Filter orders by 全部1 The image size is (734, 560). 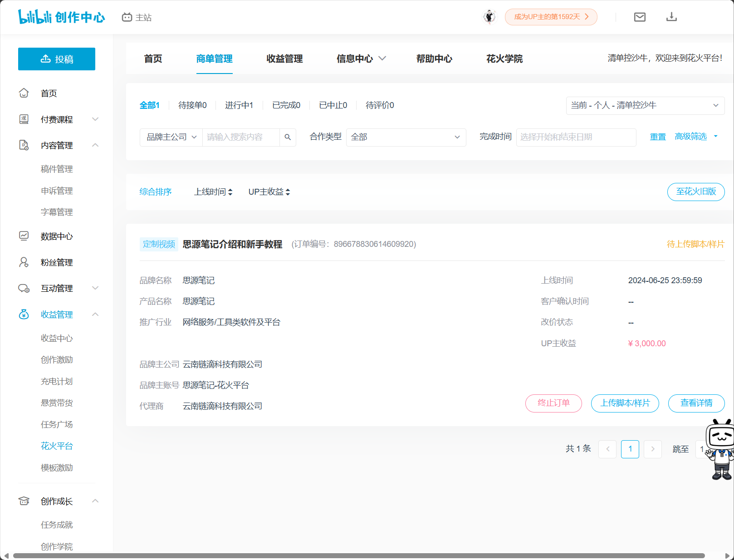(150, 105)
